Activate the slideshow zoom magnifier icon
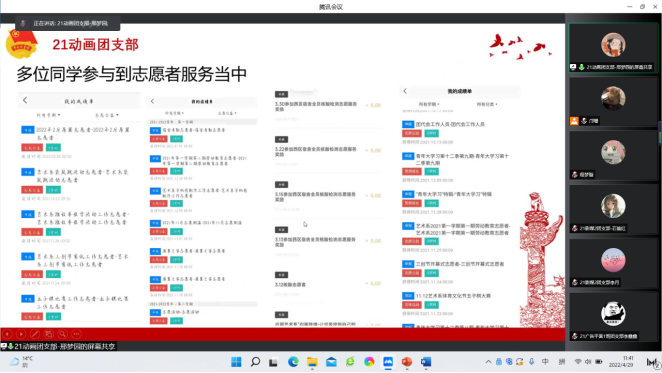Viewport: 662px width, 373px height. (62, 334)
